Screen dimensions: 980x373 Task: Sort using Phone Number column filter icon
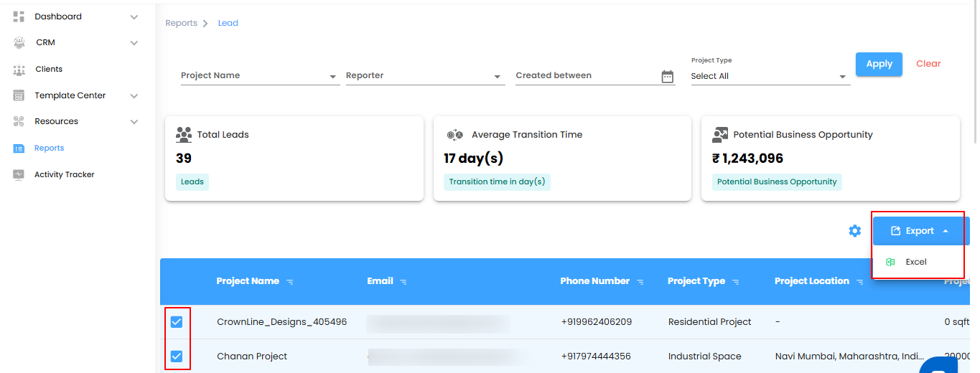pos(640,282)
